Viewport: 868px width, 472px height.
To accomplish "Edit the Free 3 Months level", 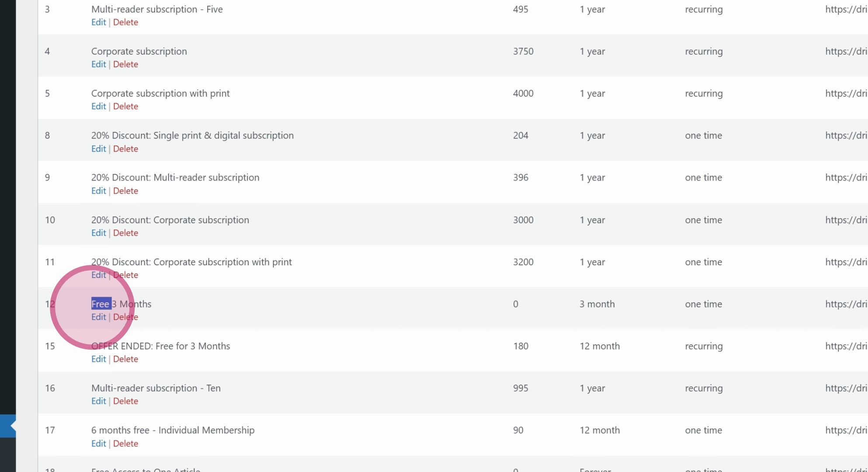I will (x=99, y=317).
